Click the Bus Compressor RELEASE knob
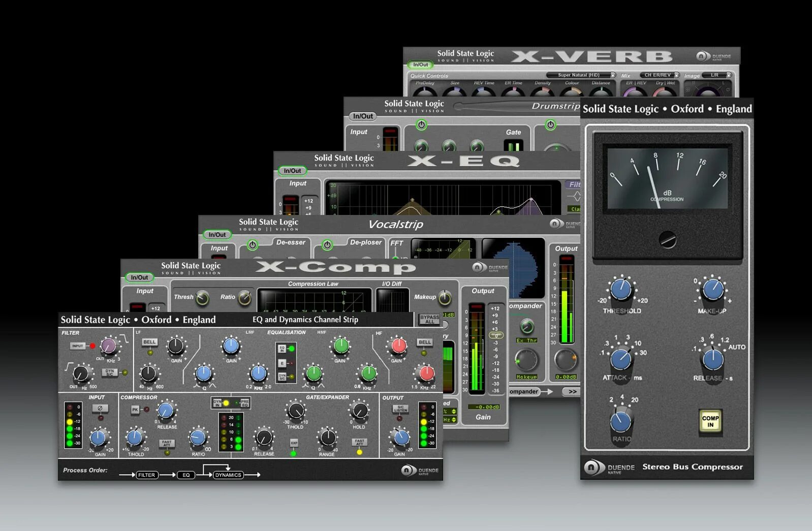Image resolution: width=812 pixels, height=531 pixels. (x=712, y=359)
